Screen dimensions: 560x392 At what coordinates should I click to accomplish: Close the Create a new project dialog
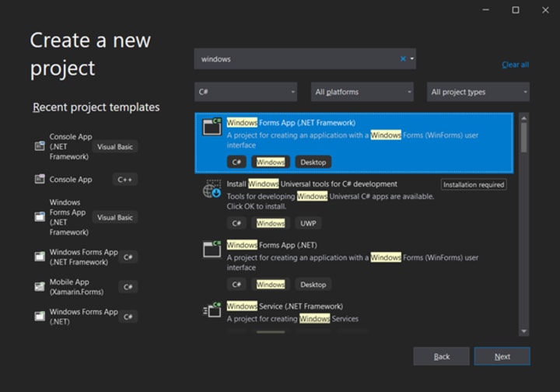pos(545,10)
